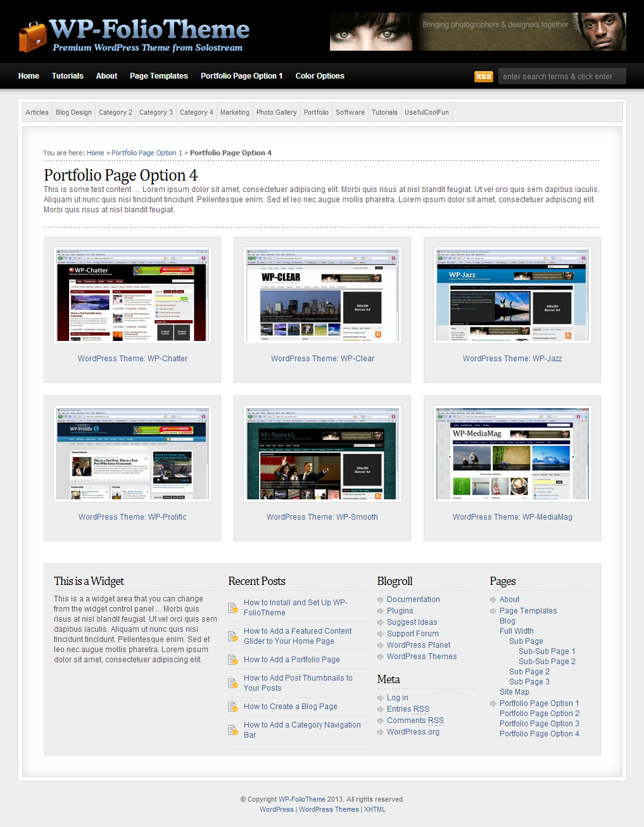
Task: Open the WP-Chatter theme thumbnail
Action: [132, 295]
